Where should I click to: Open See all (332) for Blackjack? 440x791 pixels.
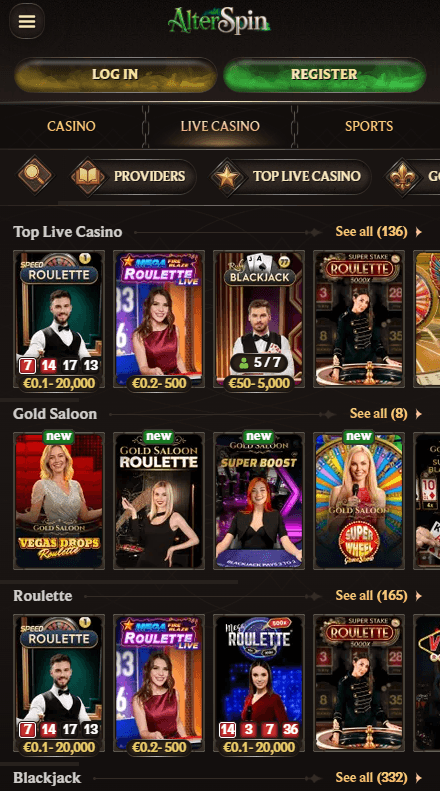(378, 777)
